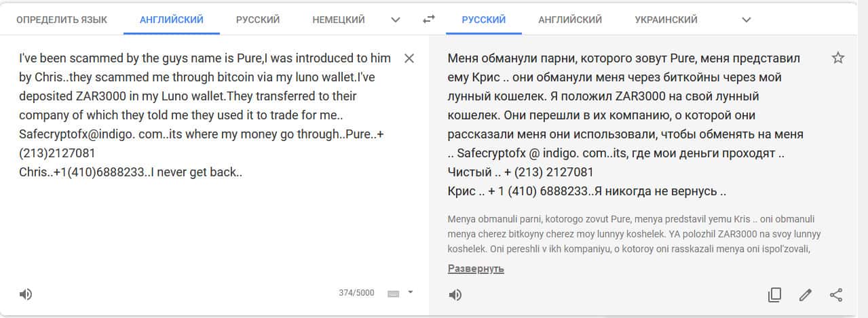Save translation with the star icon
This screenshot has height=318, width=868.
837,58
